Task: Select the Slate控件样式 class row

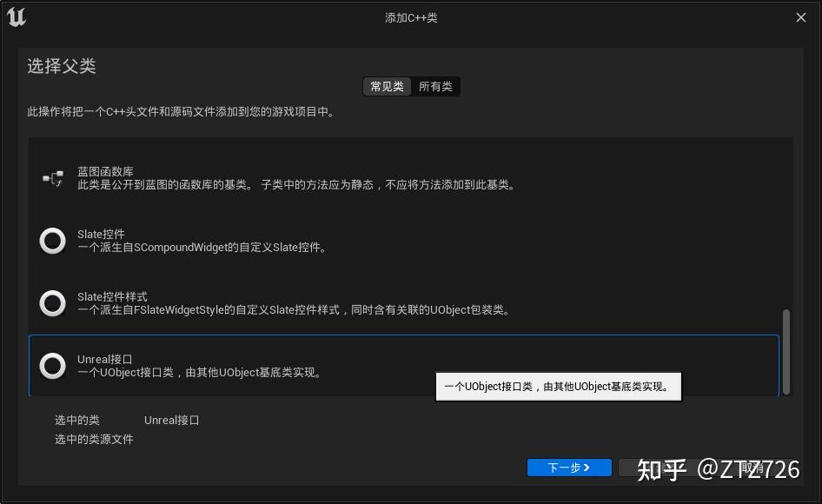Action: [x=261, y=303]
